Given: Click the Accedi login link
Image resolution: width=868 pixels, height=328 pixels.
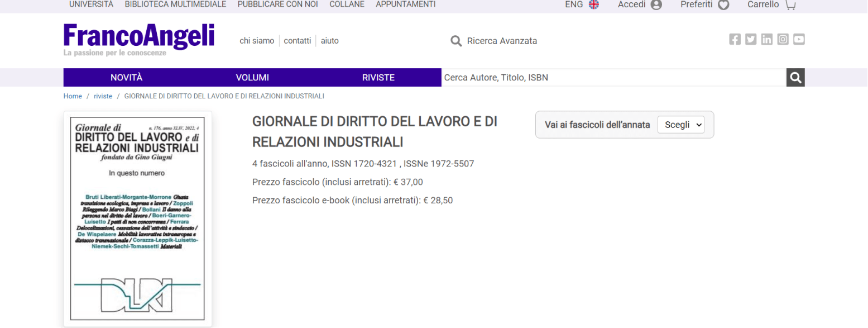Looking at the screenshot, I should pos(631,4).
